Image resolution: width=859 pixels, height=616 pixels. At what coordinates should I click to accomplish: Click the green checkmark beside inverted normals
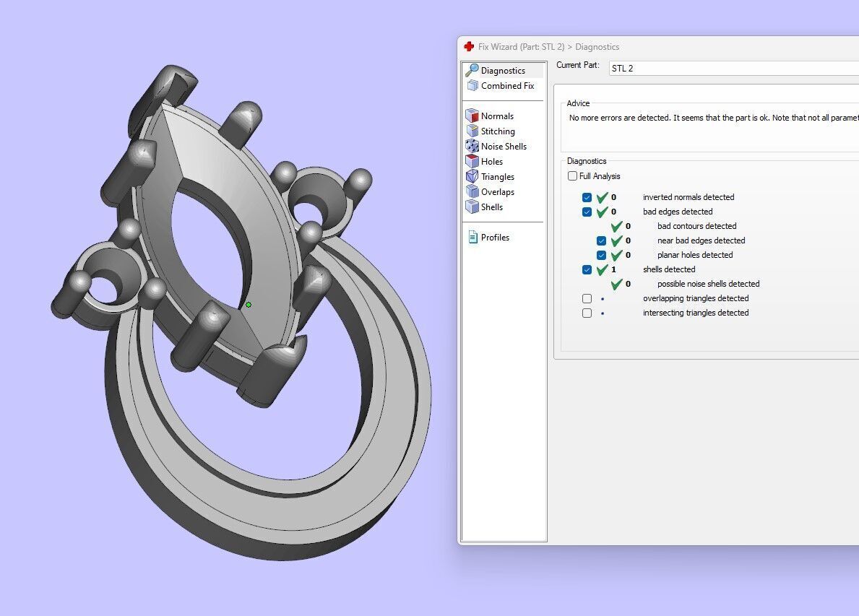coord(602,197)
